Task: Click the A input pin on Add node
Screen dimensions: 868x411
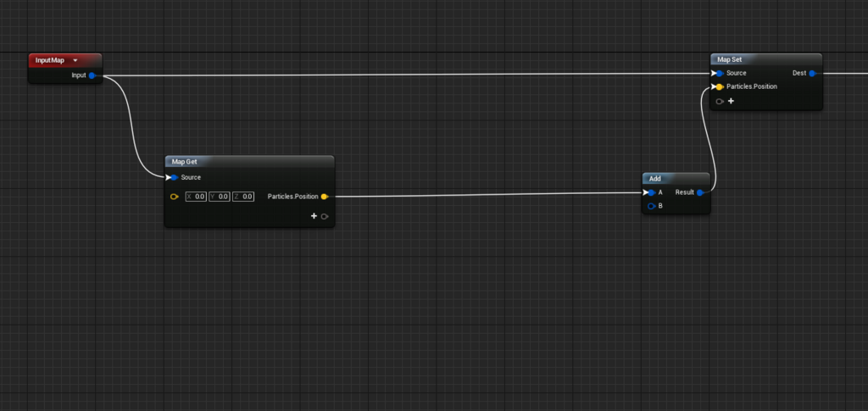Action: coord(651,192)
